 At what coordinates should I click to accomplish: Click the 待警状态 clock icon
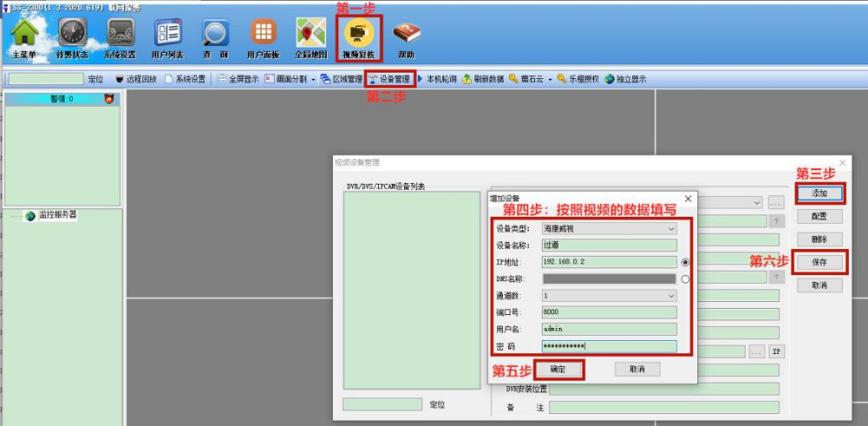(x=73, y=34)
